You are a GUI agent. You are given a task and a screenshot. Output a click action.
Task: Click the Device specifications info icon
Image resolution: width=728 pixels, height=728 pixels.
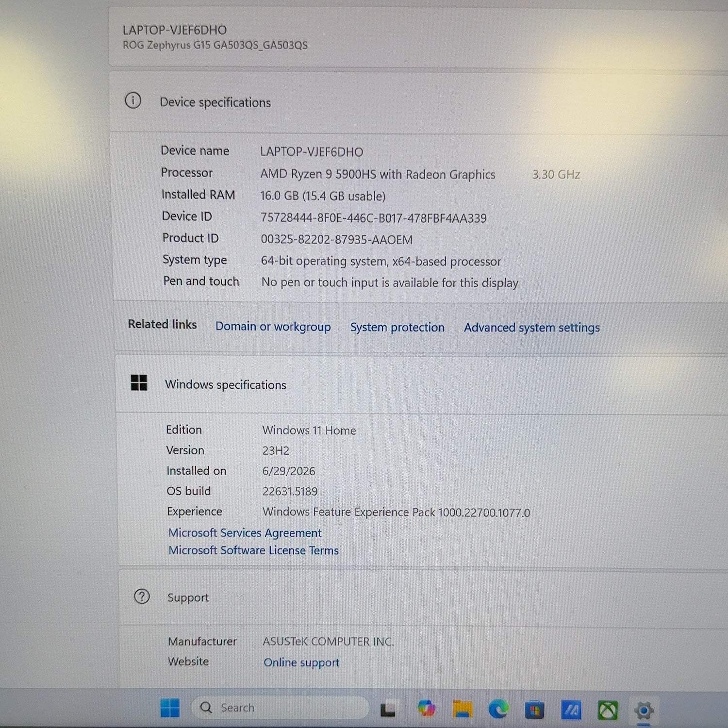click(x=133, y=100)
